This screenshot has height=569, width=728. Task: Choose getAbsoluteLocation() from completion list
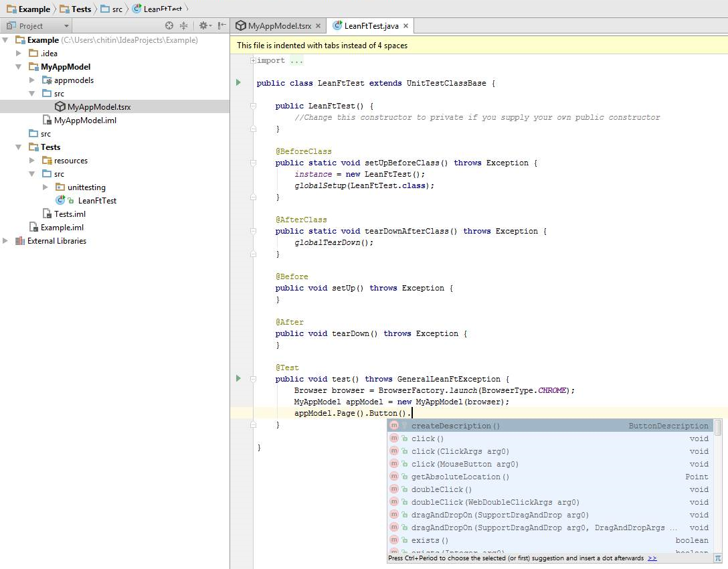pyautogui.click(x=460, y=477)
